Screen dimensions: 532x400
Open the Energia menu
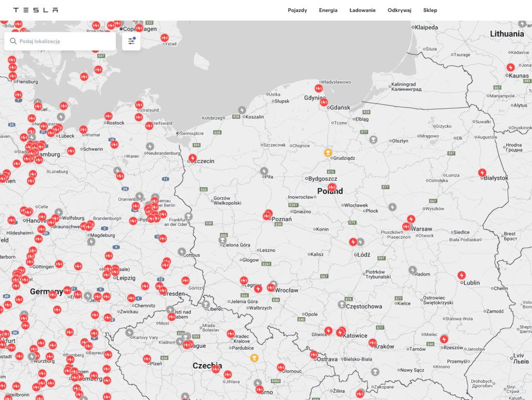[328, 10]
